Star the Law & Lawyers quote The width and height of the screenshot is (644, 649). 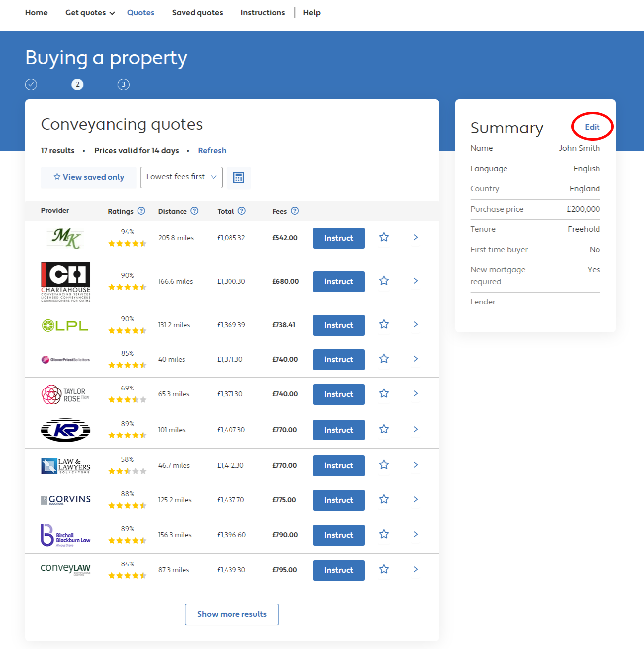click(x=384, y=465)
